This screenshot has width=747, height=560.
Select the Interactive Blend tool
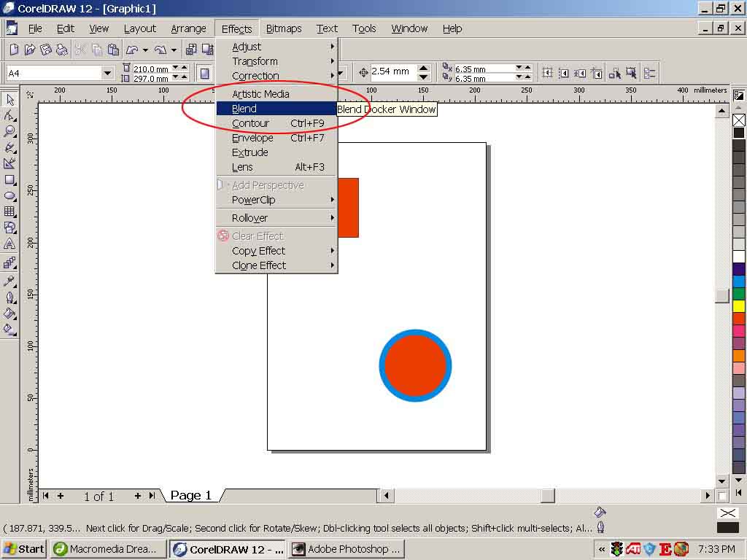point(9,262)
